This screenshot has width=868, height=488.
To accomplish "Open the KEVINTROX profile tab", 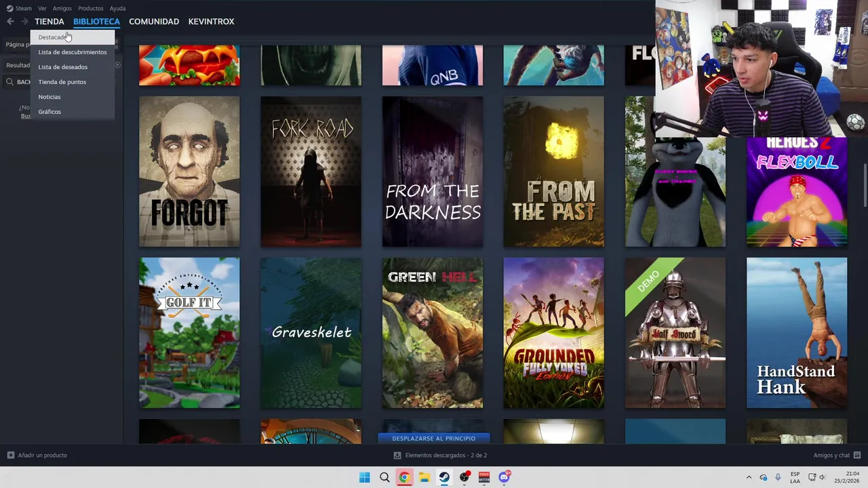I will pyautogui.click(x=211, y=22).
